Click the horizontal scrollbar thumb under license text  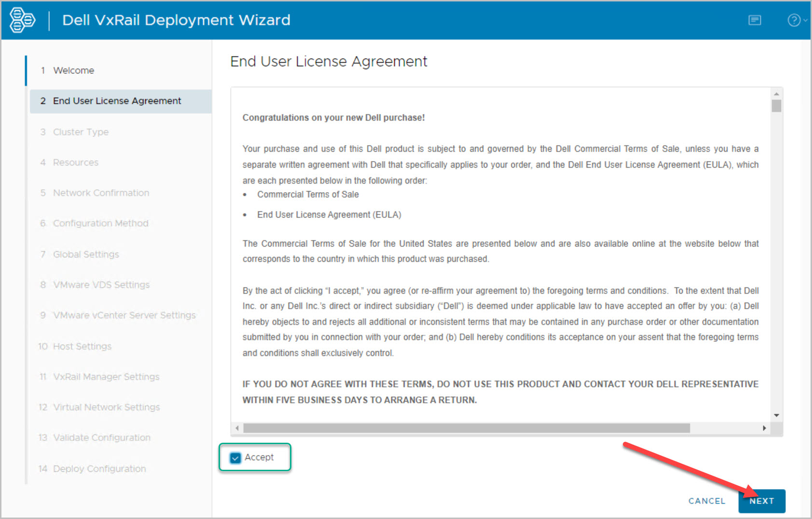tap(466, 428)
